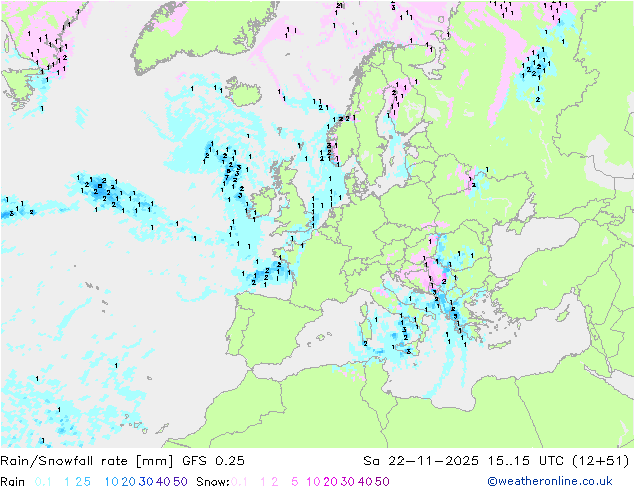This screenshot has width=634, height=490.
Task: Select the Snow 40 legend value
Action: [365, 482]
